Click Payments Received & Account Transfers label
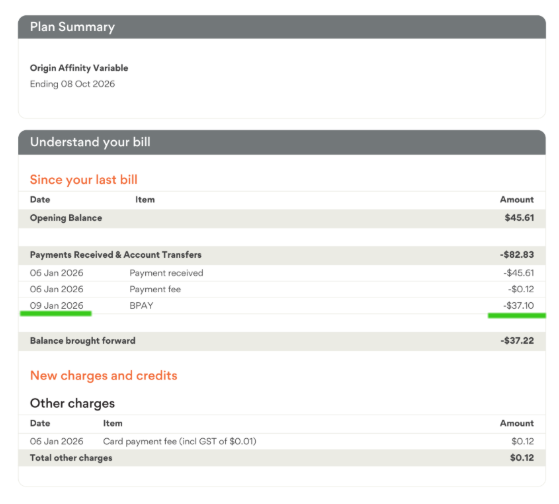This screenshot has width=559, height=504. point(116,255)
